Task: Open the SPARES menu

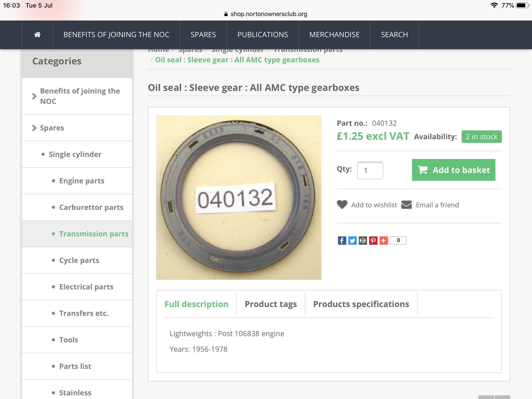Action: (203, 35)
